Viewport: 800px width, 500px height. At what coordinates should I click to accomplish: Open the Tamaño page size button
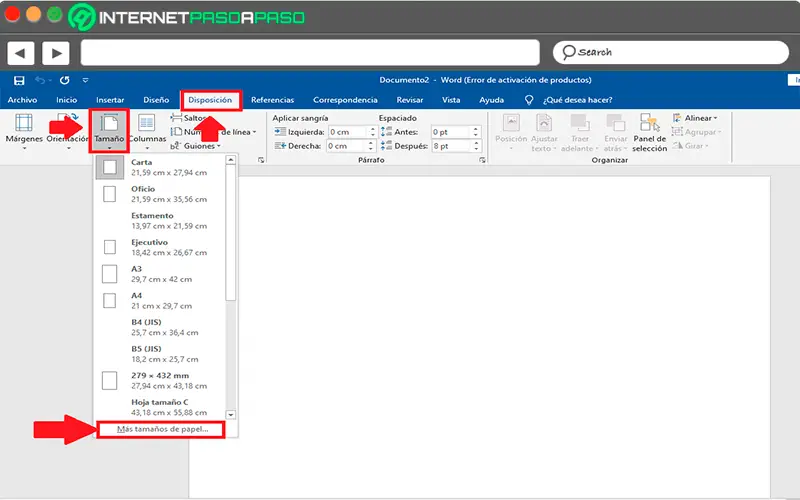click(x=109, y=132)
